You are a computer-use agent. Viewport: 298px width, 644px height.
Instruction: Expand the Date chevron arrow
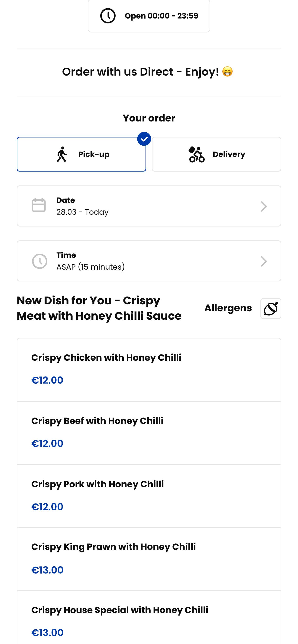pos(264,207)
